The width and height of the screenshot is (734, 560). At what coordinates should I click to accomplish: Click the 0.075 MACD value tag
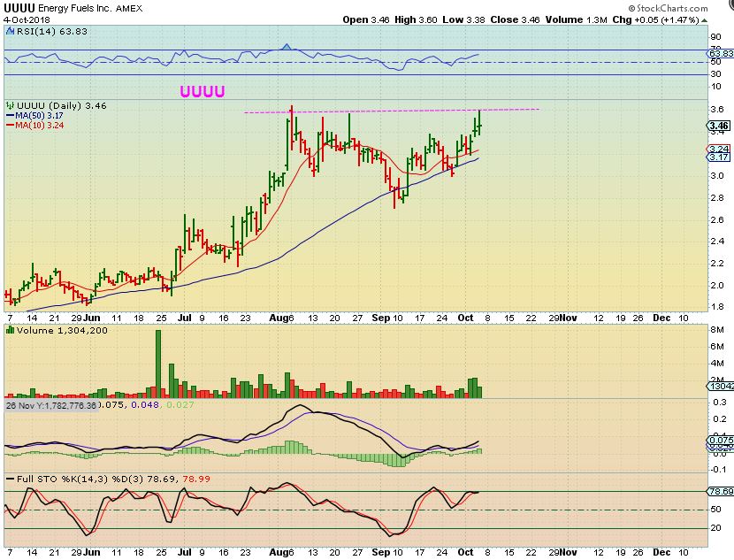pos(721,441)
